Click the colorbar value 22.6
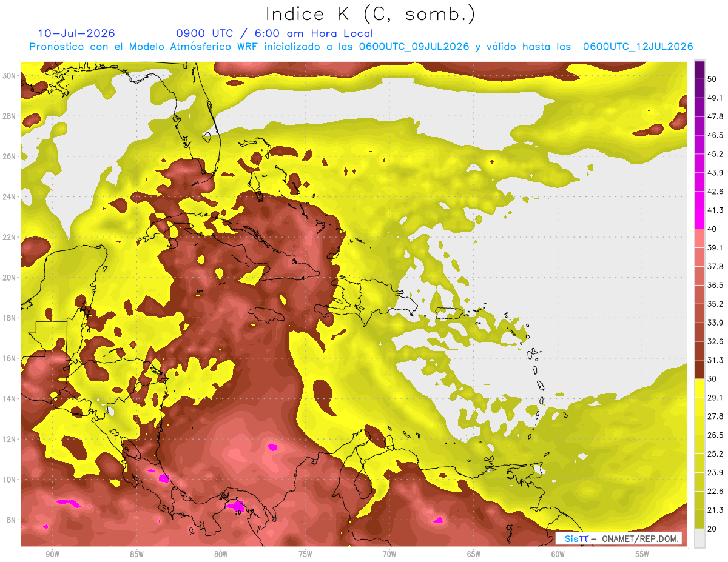Viewport: 728px width, 562px height. pos(715,491)
